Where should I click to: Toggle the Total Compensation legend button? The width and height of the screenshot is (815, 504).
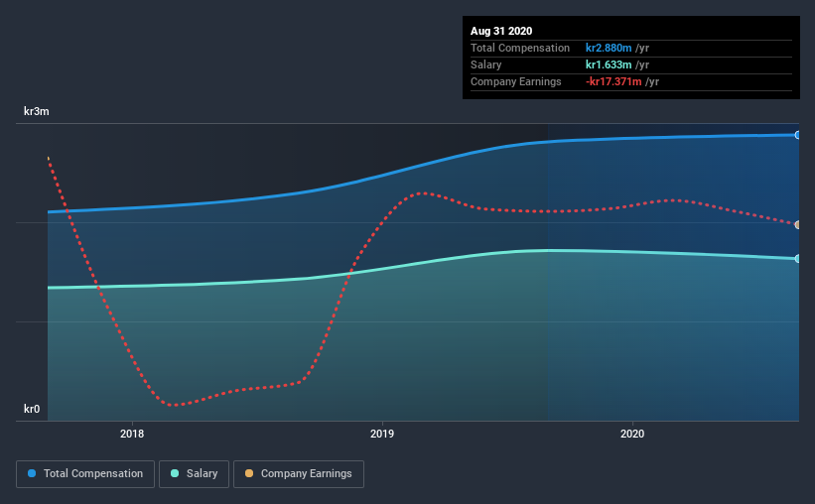coord(85,474)
